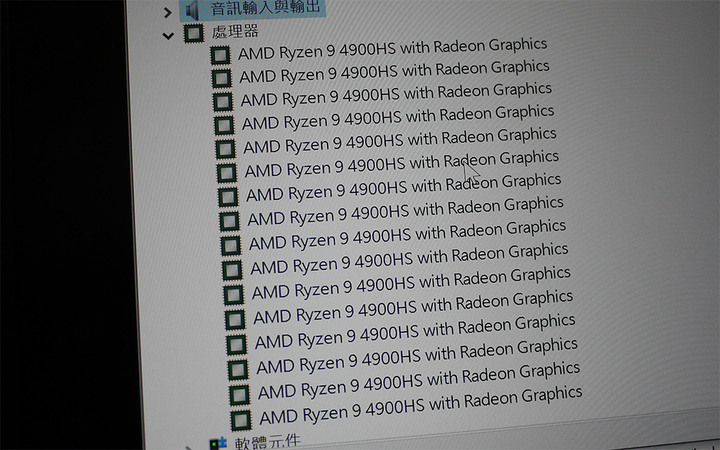Select the 音訊輸入與輸出 tree label

pyautogui.click(x=265, y=8)
